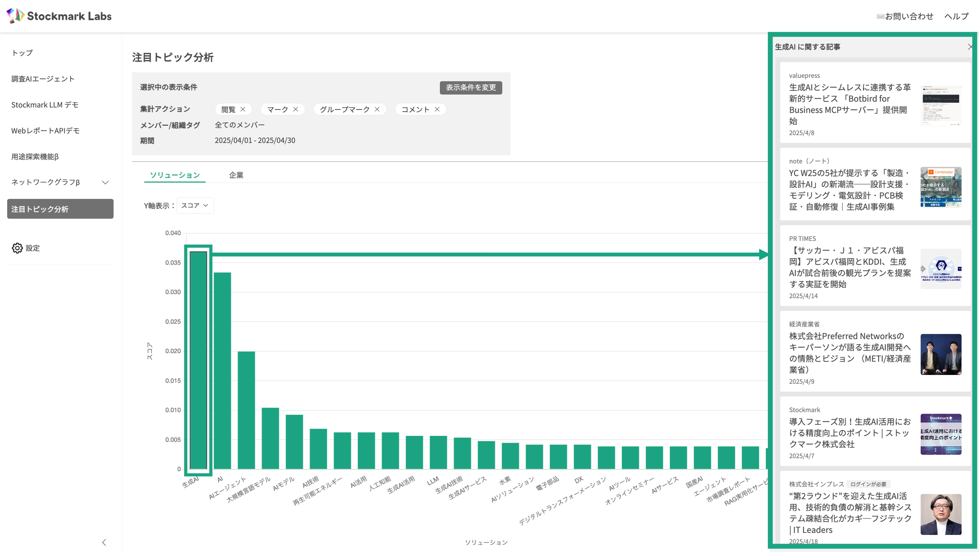Select the AIモデル bar in the chart
This screenshot has height=552, width=980.
tap(294, 442)
